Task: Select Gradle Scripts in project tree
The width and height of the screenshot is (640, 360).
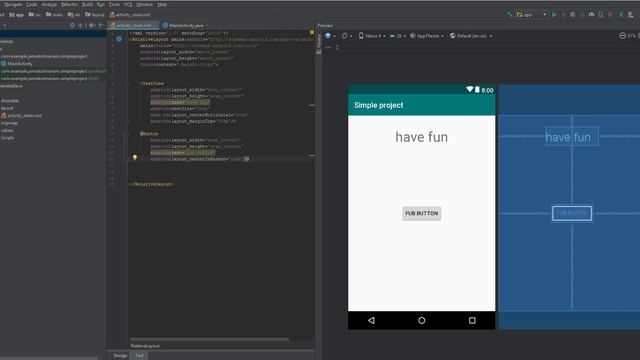Action: (7, 138)
